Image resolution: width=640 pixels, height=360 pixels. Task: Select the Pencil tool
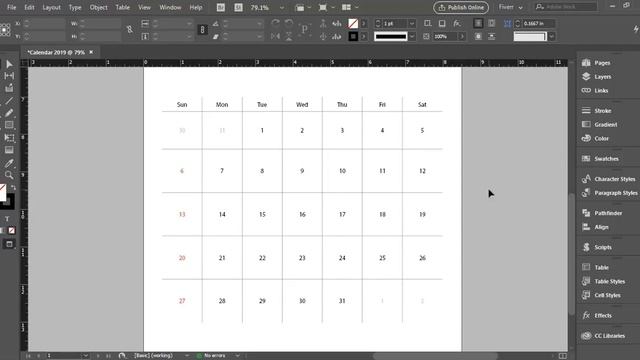(9, 113)
